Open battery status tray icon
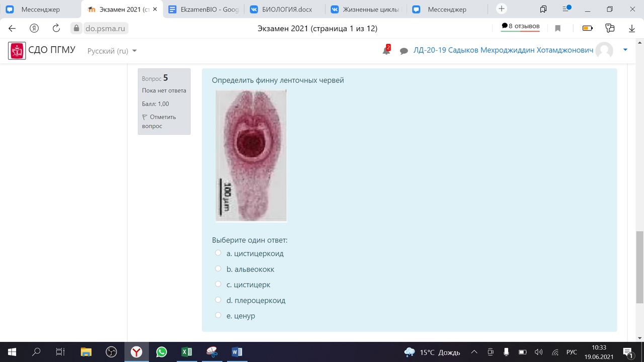Screen dimensions: 644x362 coord(522,352)
